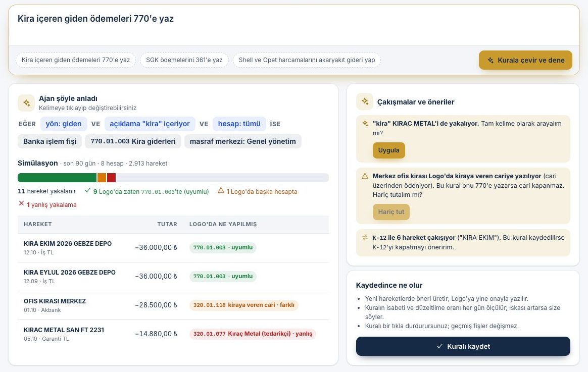The width and height of the screenshot is (588, 372).
Task: Click the warning triangle icon in Merkez ofis suggestion
Action: tap(365, 176)
